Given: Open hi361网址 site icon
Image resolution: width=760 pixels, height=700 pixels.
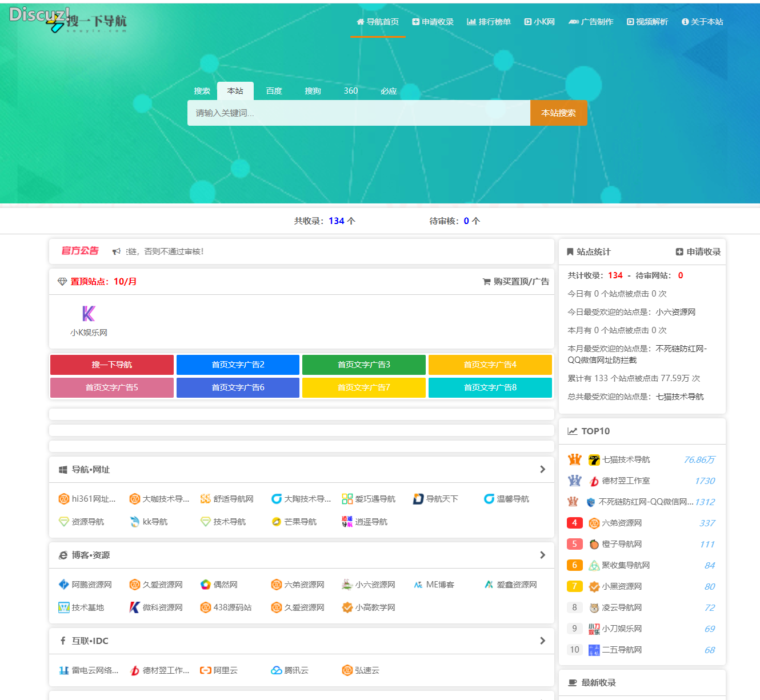Looking at the screenshot, I should (x=64, y=499).
